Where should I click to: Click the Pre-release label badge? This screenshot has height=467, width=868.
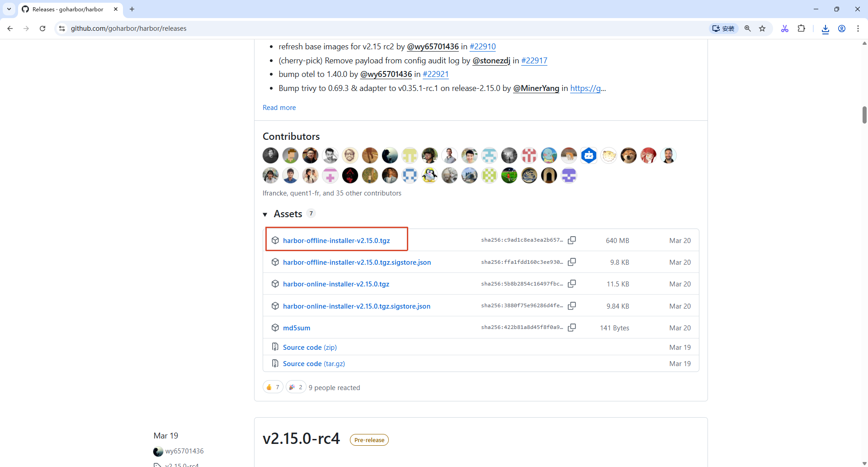tap(369, 440)
